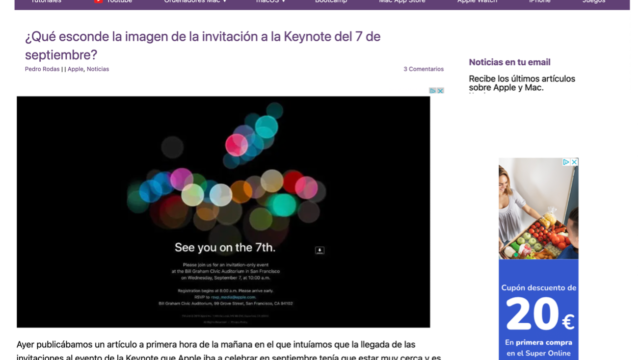Screen dimensions: 640x360
Task: Click the small icon beside 'See you on the 7th.'
Action: [x=320, y=250]
